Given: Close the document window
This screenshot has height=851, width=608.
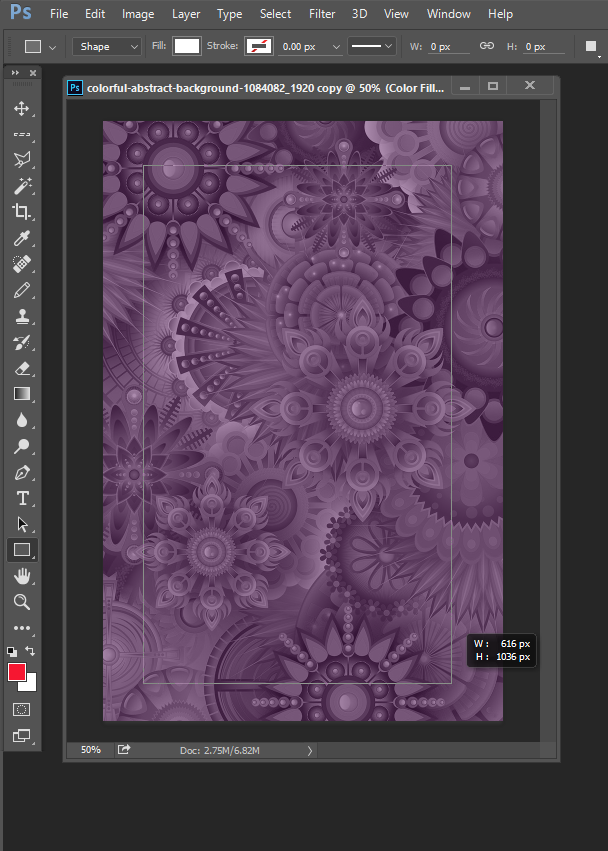Looking at the screenshot, I should point(530,85).
